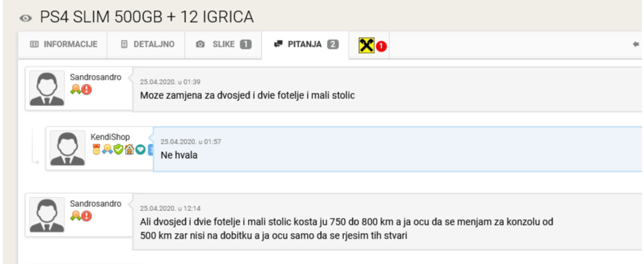Open KendiShop's profile avatar

point(67,148)
